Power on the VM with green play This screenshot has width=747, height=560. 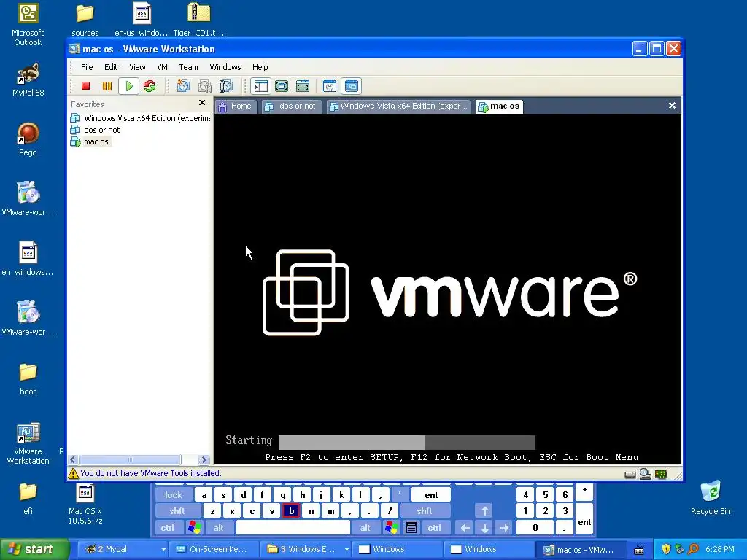128,86
